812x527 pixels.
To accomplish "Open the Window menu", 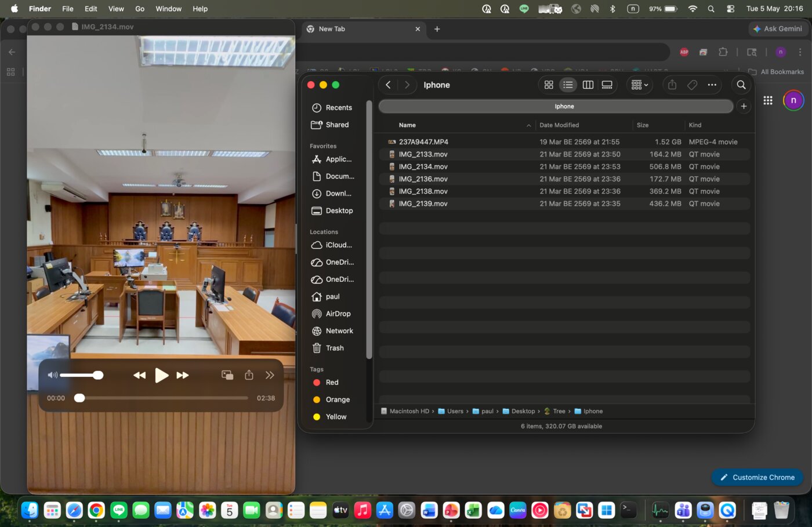I will (169, 9).
